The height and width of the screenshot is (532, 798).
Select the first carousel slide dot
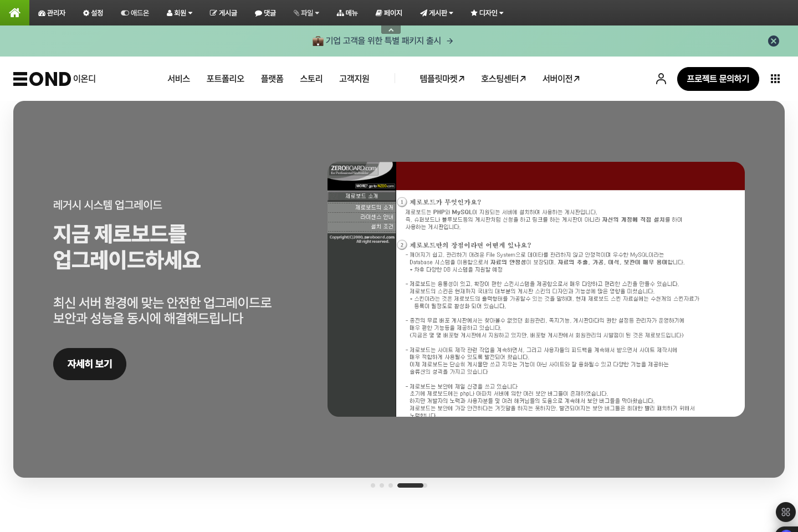373,485
